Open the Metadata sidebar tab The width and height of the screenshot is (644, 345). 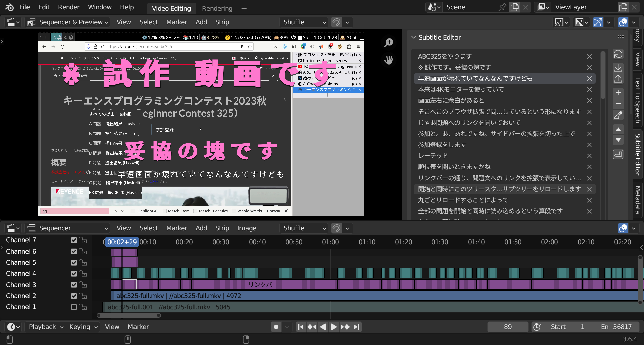click(638, 200)
